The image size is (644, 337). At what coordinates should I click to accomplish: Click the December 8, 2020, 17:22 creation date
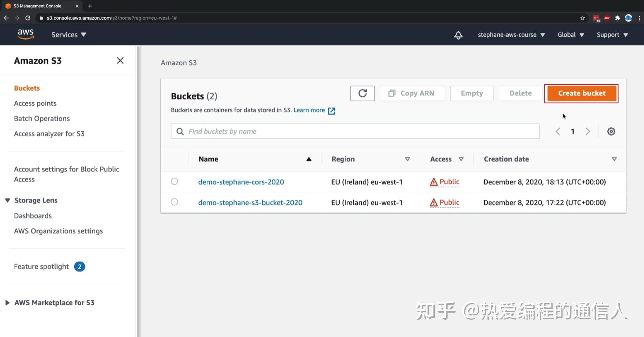coord(545,203)
